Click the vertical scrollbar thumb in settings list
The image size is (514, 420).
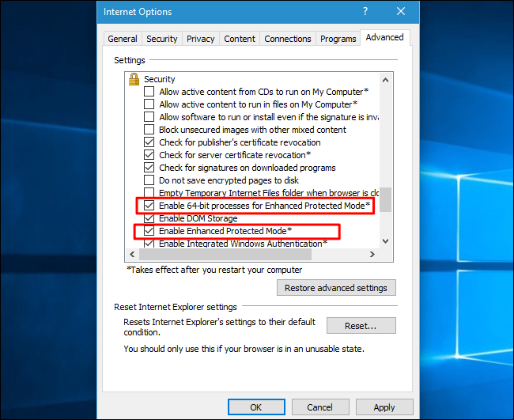386,199
